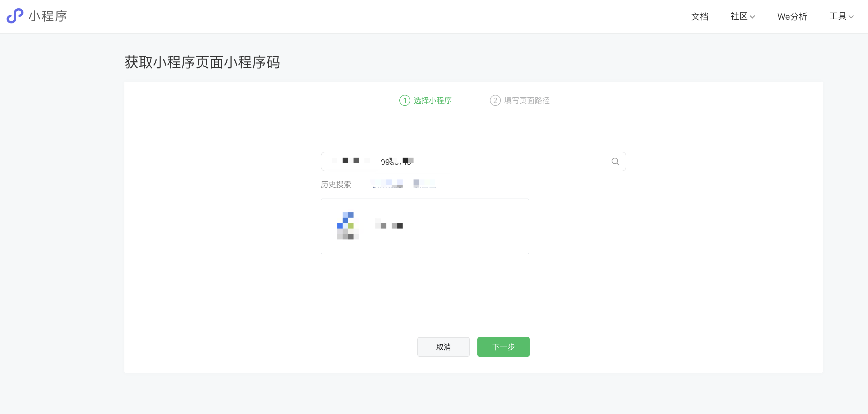Click the 历史搜索 label
868x414 pixels.
(336, 184)
